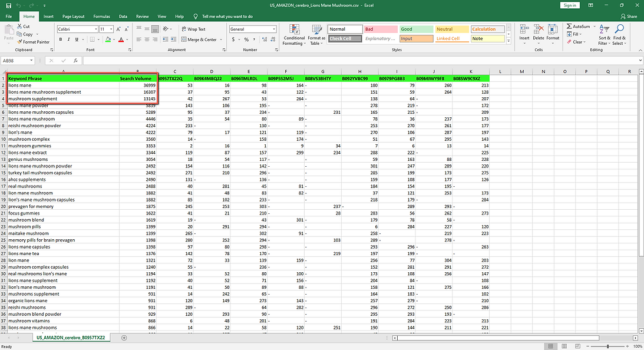Click the Orientation angled text icon
This screenshot has height=350, width=644.
click(166, 29)
